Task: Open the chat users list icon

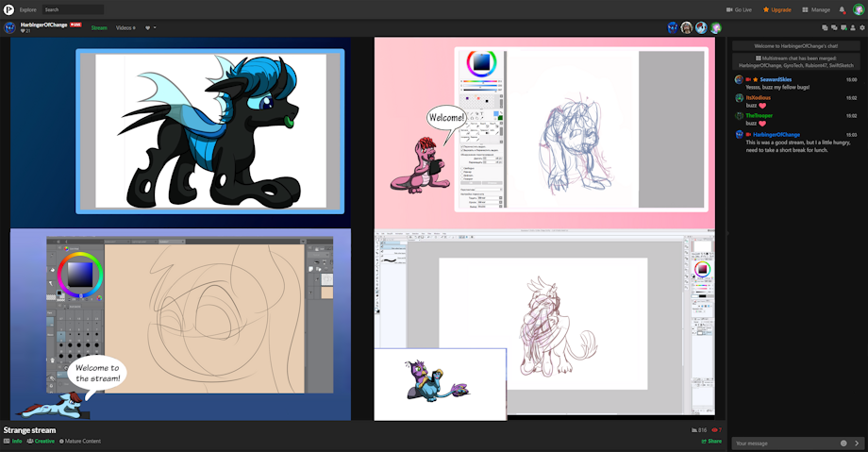Action: click(853, 27)
